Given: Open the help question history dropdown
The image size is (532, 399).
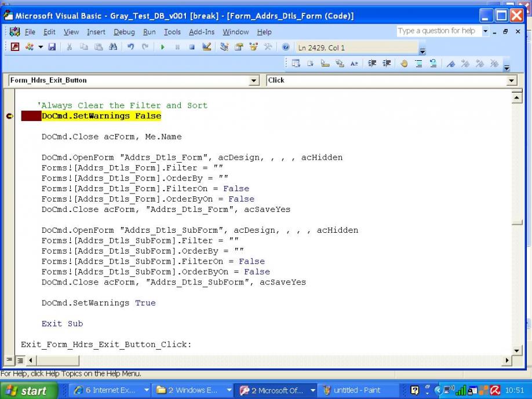Looking at the screenshot, I should coord(485,31).
